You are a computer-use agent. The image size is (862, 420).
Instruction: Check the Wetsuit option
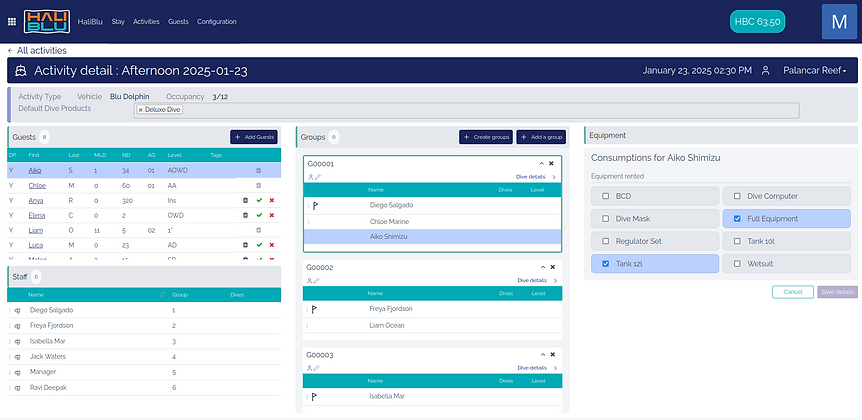pos(737,263)
